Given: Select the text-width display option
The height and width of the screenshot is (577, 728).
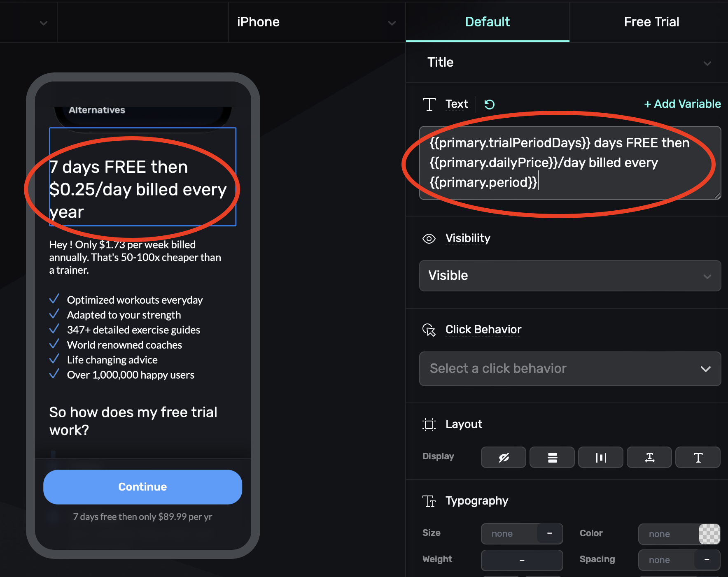Looking at the screenshot, I should point(649,457).
